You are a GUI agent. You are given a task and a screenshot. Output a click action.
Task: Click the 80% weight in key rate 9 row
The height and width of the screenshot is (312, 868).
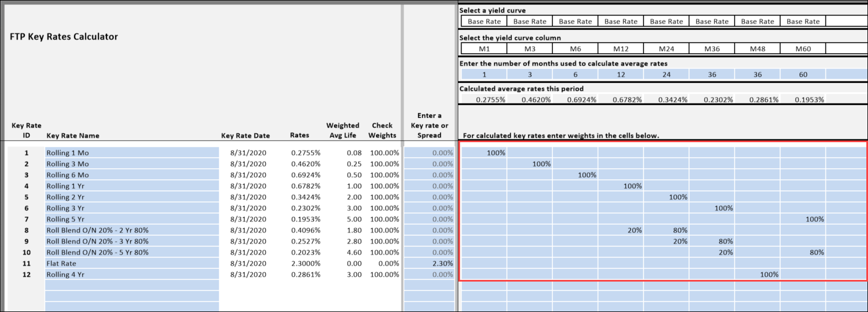click(x=712, y=241)
